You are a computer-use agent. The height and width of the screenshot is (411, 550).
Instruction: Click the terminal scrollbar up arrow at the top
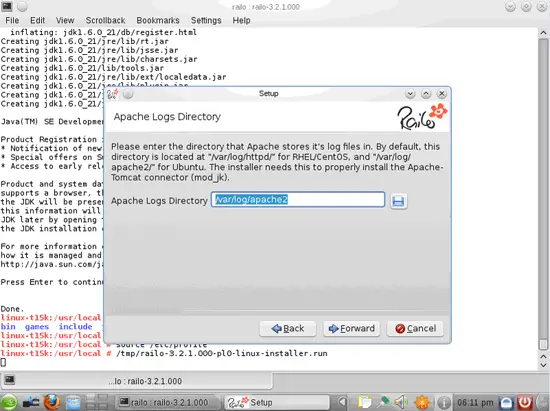pos(543,33)
